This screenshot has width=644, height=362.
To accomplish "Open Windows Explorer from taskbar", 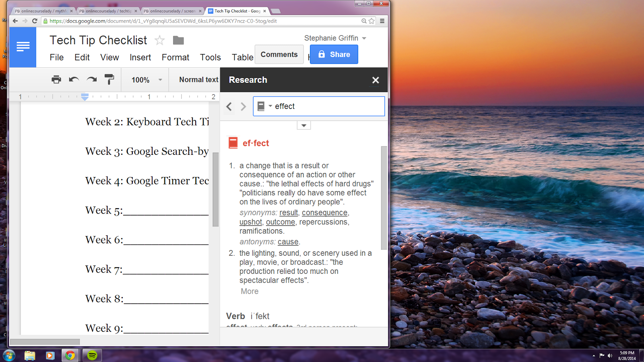I will click(30, 356).
